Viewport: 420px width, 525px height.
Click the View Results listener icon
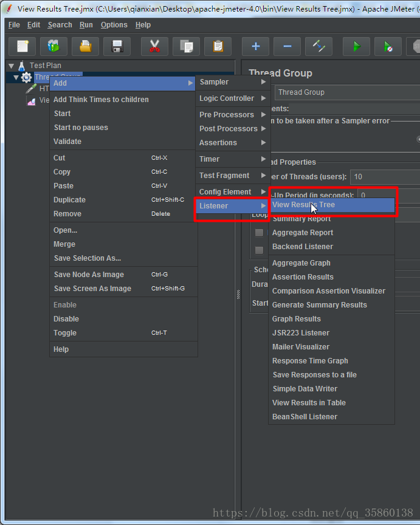[x=32, y=101]
